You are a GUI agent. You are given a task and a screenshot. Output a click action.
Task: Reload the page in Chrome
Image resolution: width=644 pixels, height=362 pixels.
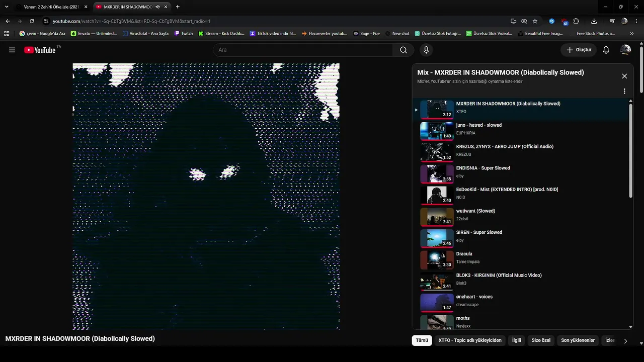coord(32,21)
